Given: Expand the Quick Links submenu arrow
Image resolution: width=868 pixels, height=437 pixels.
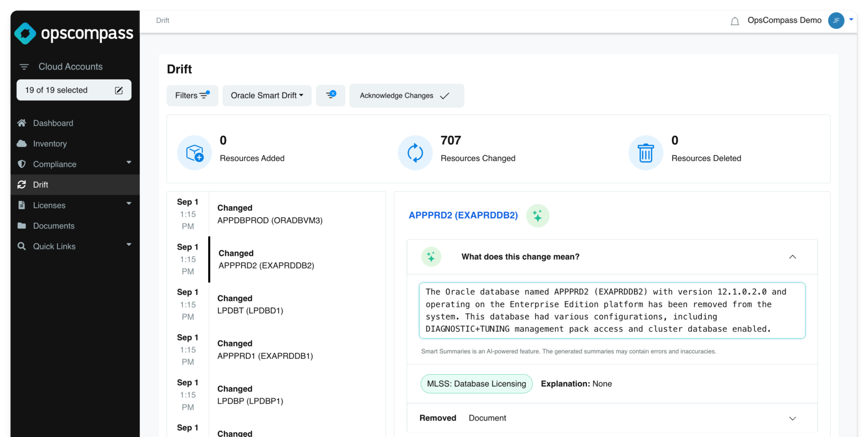Looking at the screenshot, I should coord(129,245).
